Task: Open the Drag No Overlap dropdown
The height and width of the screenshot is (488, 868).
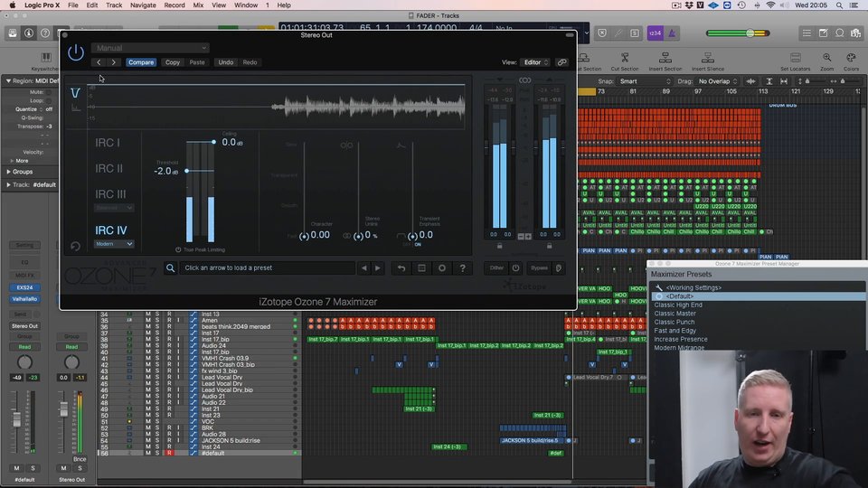Action: pyautogui.click(x=718, y=81)
